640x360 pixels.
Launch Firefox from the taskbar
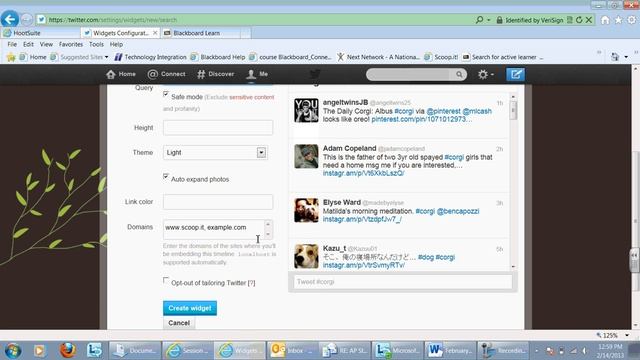(x=68, y=351)
